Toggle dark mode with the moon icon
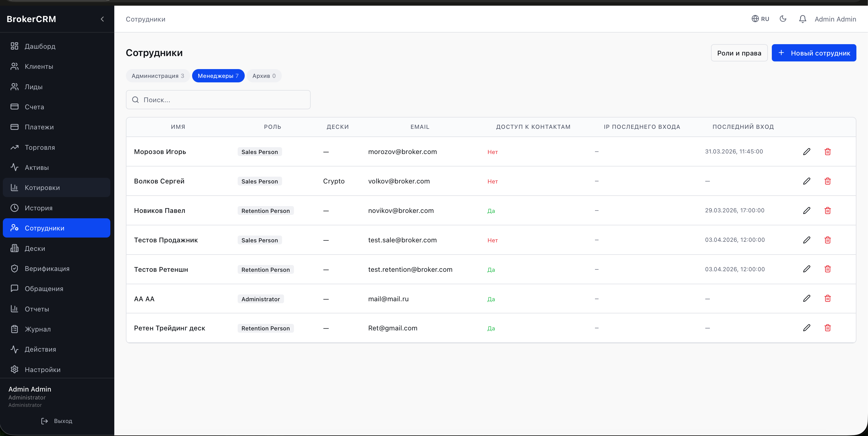This screenshot has width=868, height=436. tap(783, 19)
